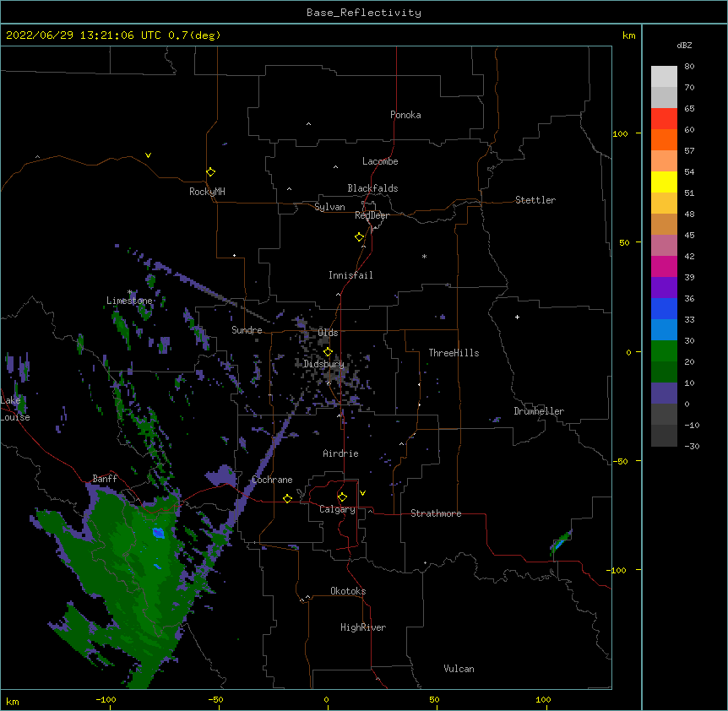Select the brown 45–48 dBZ legend swatch
This screenshot has width=728, height=711.
pos(664,224)
